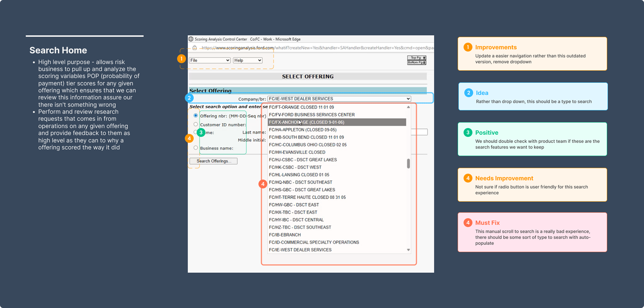Click the globe icon in title bar

point(191,39)
